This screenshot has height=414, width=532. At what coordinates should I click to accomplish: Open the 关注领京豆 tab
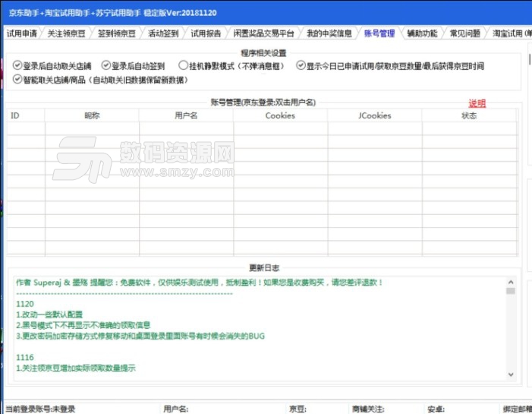pos(66,33)
